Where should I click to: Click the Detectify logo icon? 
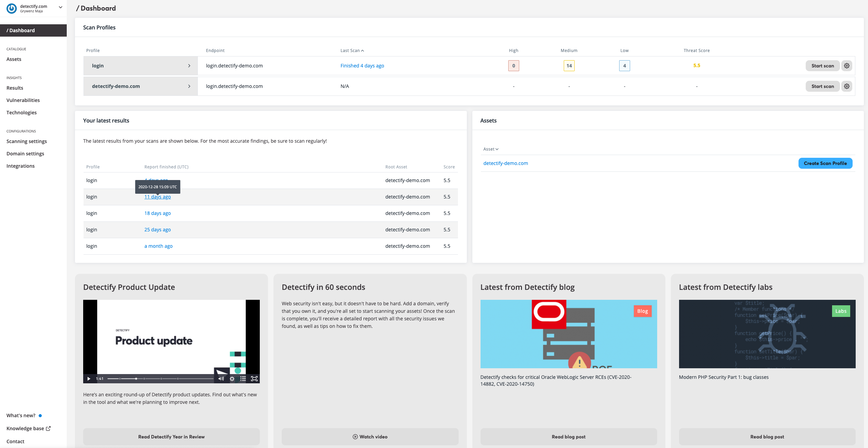coord(12,8)
